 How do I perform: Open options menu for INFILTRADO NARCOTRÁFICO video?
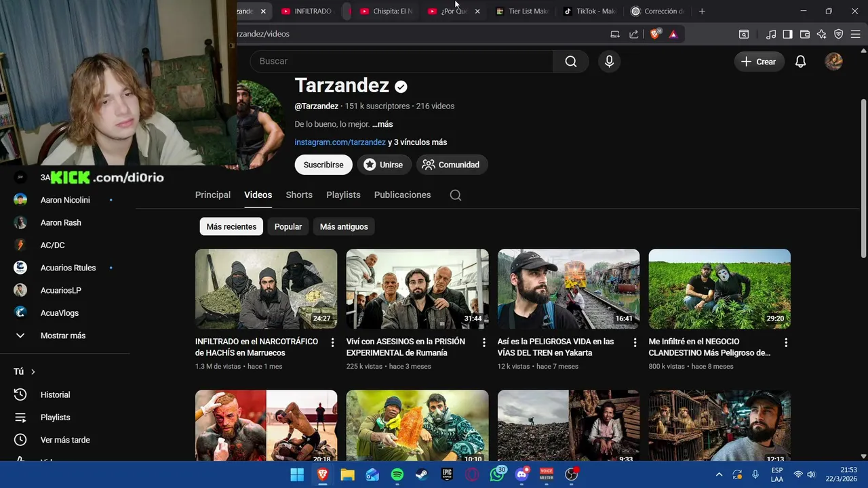point(332,343)
